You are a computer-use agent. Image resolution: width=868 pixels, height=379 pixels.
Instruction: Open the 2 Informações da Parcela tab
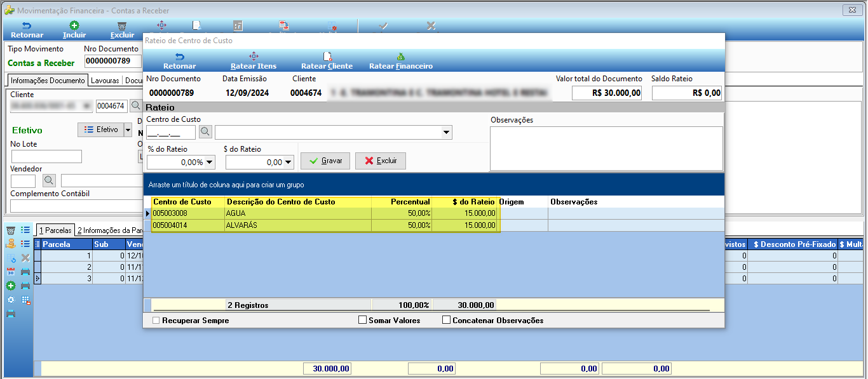110,230
